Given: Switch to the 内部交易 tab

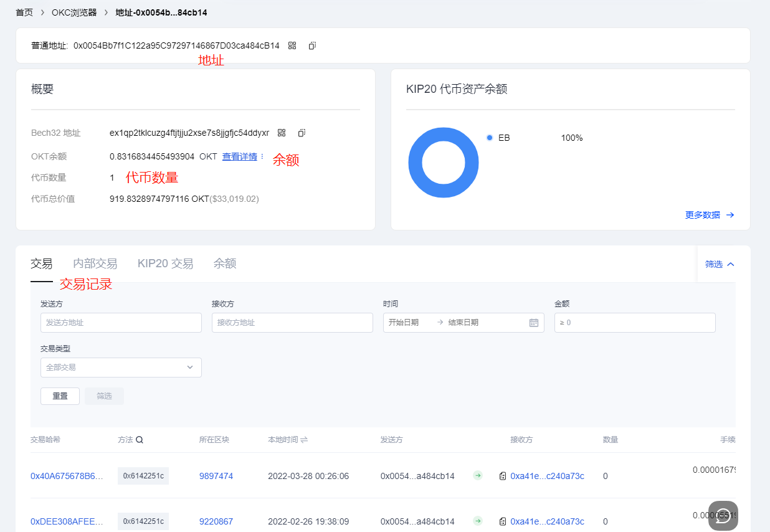Looking at the screenshot, I should [95, 264].
